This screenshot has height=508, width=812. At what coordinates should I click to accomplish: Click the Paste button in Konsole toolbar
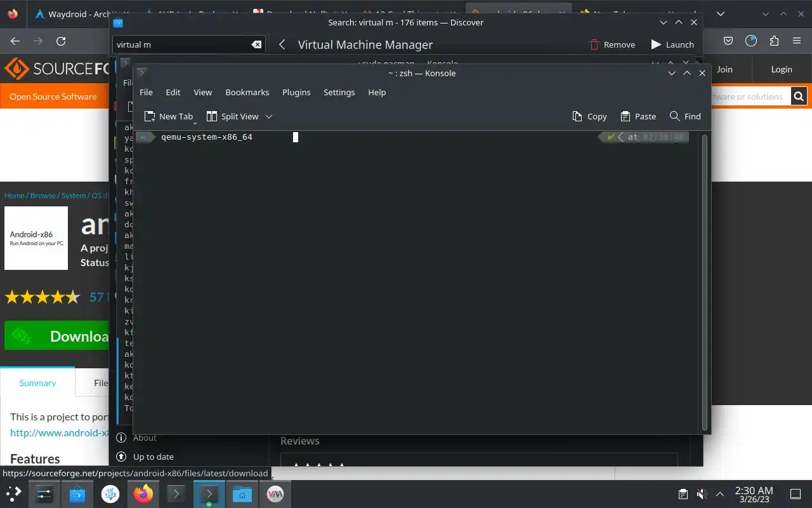[638, 116]
